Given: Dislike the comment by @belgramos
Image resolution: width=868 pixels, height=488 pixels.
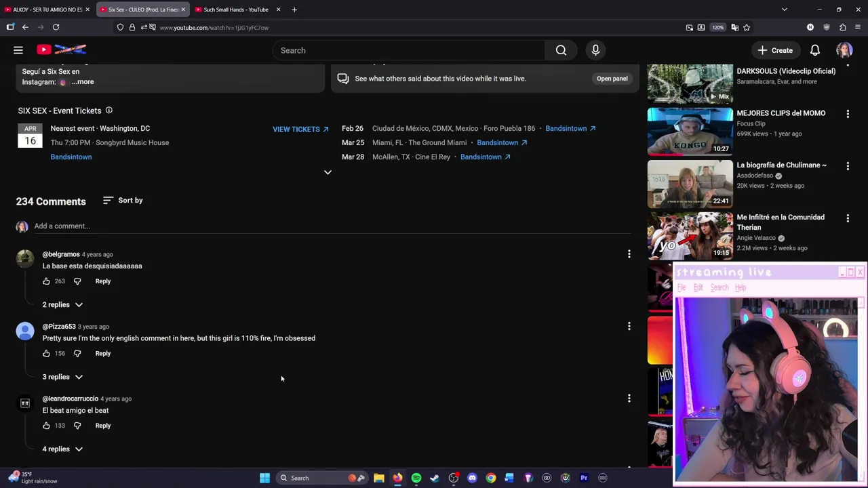Looking at the screenshot, I should pos(77,281).
